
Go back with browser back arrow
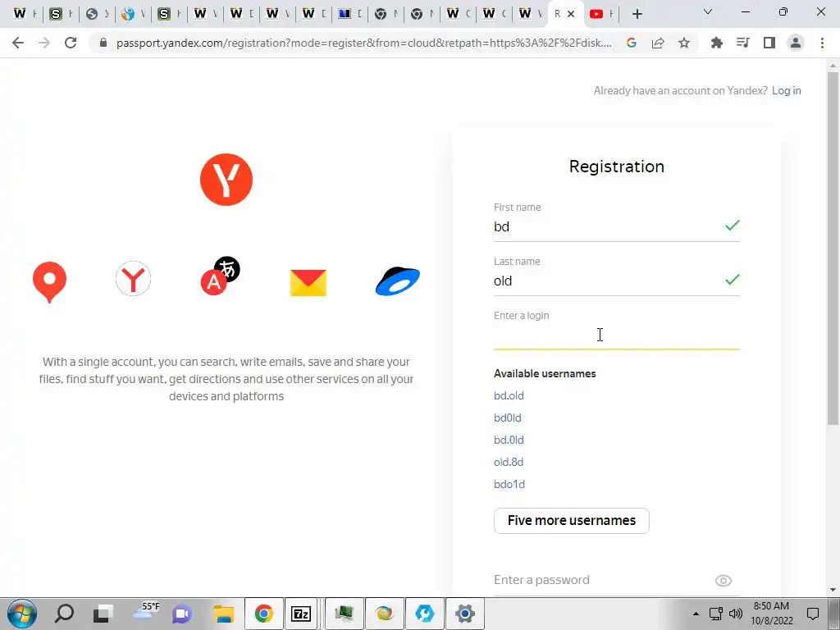pos(18,43)
